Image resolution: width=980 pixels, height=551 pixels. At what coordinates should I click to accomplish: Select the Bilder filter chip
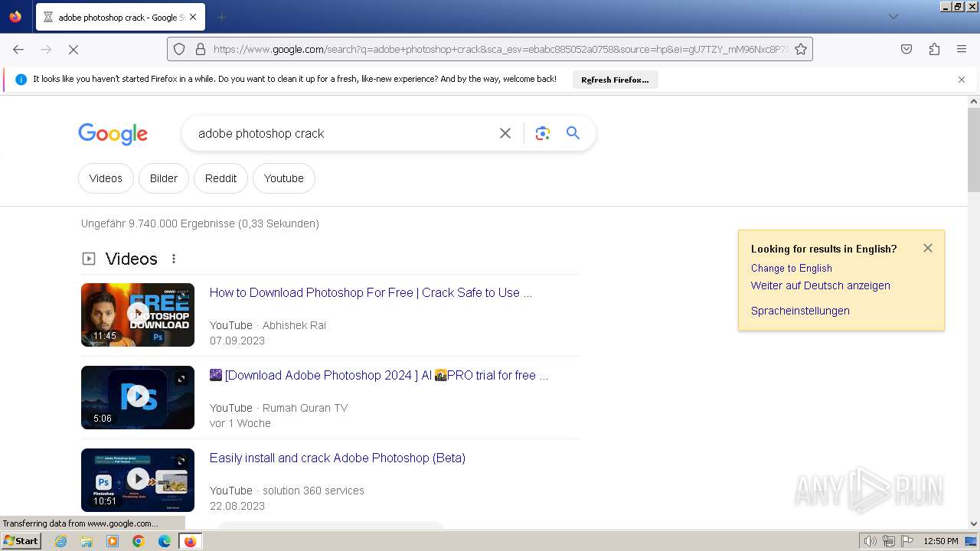tap(164, 178)
